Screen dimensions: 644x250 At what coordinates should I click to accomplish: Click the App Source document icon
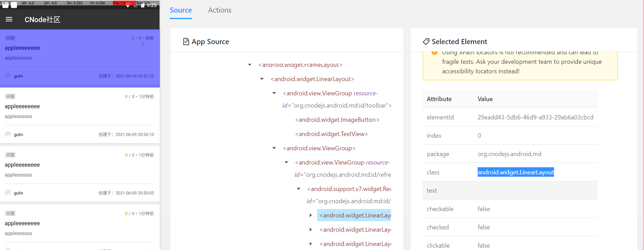pos(186,42)
